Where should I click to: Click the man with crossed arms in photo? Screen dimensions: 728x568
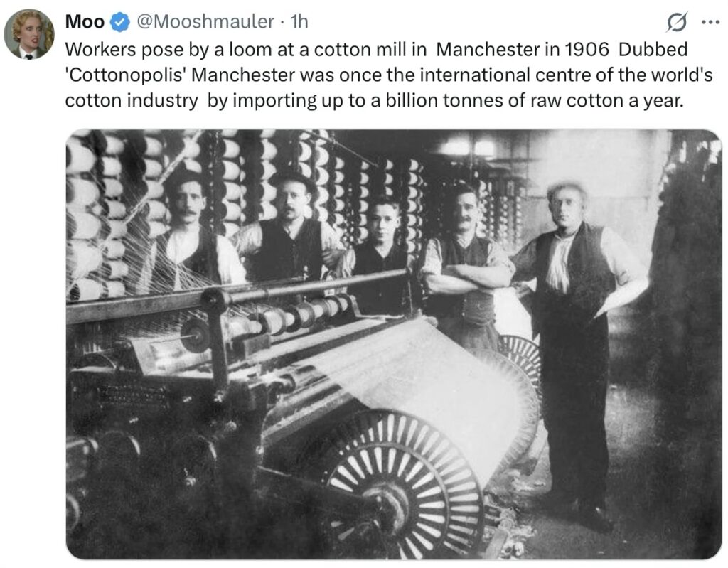point(464,264)
